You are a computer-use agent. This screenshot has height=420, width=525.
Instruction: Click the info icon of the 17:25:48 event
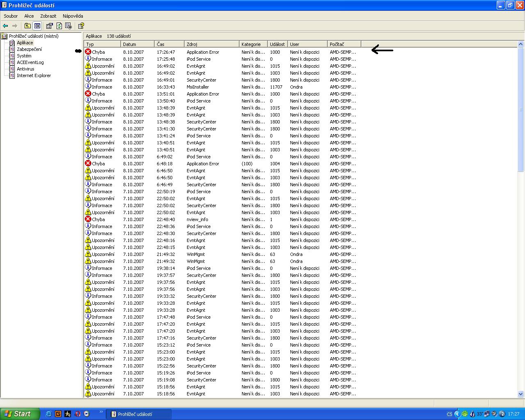[88, 59]
